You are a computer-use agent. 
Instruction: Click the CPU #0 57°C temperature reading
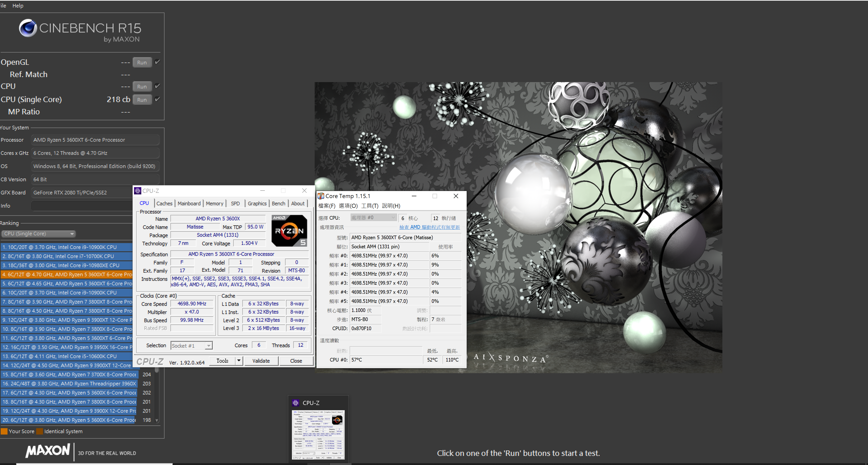pyautogui.click(x=386, y=360)
